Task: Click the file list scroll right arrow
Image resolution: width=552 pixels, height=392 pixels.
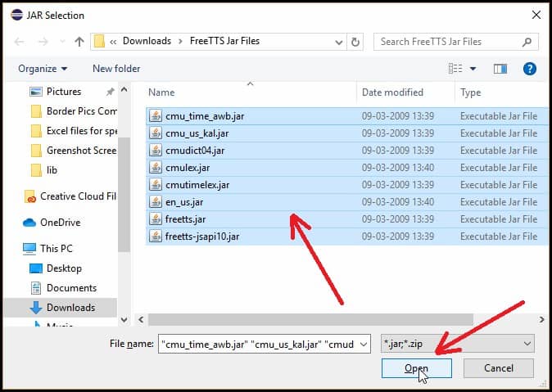Action: pyautogui.click(x=541, y=319)
